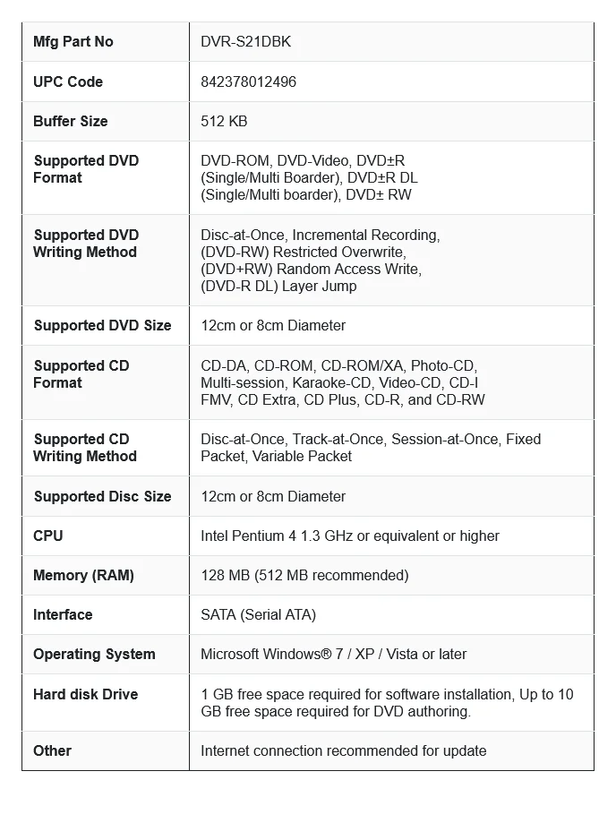This screenshot has width=616, height=840.
Task: Select the Internet connection recommended text
Action: coord(343,750)
